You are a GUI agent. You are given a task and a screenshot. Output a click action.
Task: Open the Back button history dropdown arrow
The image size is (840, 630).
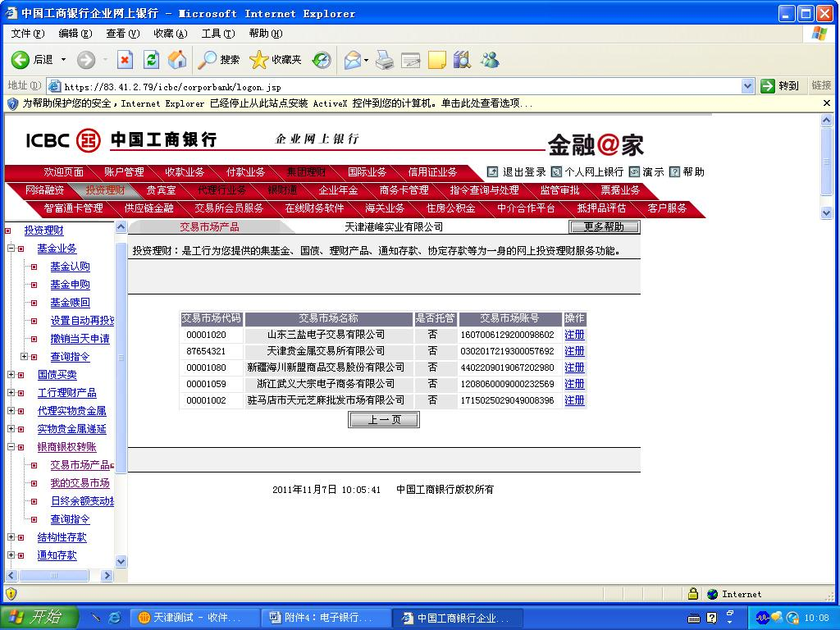coord(63,59)
